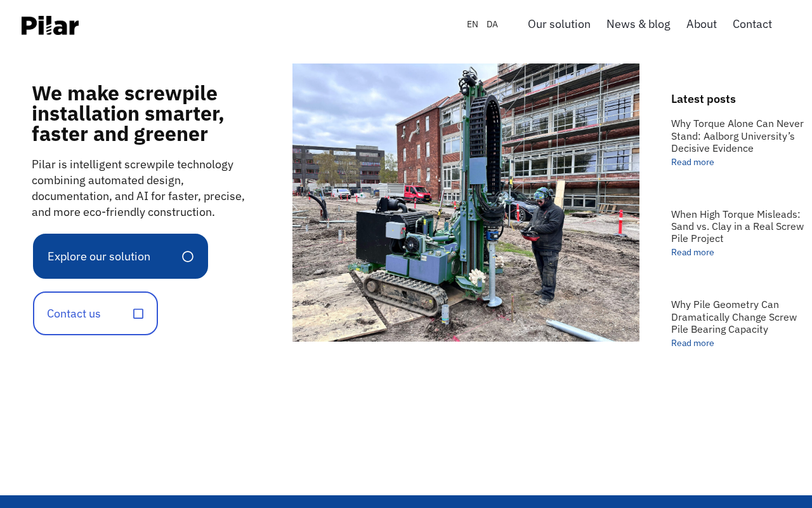Open post 'When High Torque Misleads: Sand vs. Clay'

point(737,226)
